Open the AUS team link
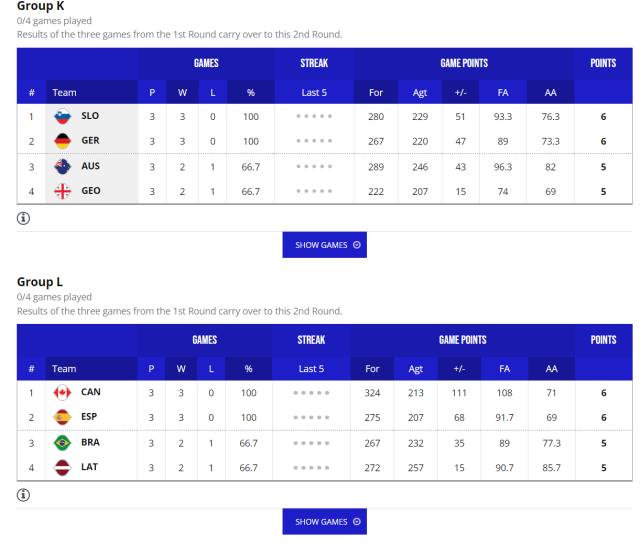Image resolution: width=640 pixels, height=543 pixels. click(90, 166)
